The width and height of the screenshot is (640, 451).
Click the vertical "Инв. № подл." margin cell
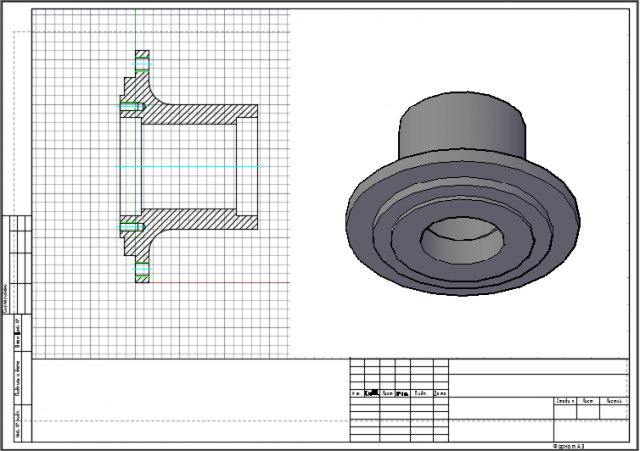tap(18, 423)
